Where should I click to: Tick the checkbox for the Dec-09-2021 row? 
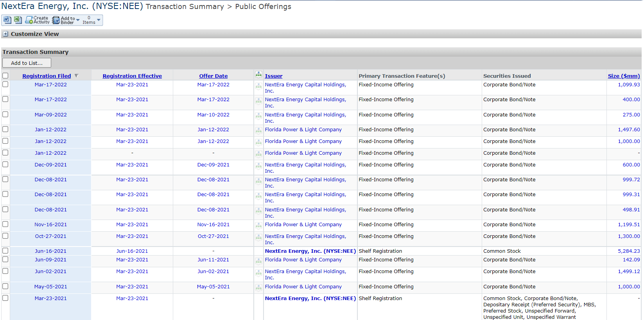5,164
